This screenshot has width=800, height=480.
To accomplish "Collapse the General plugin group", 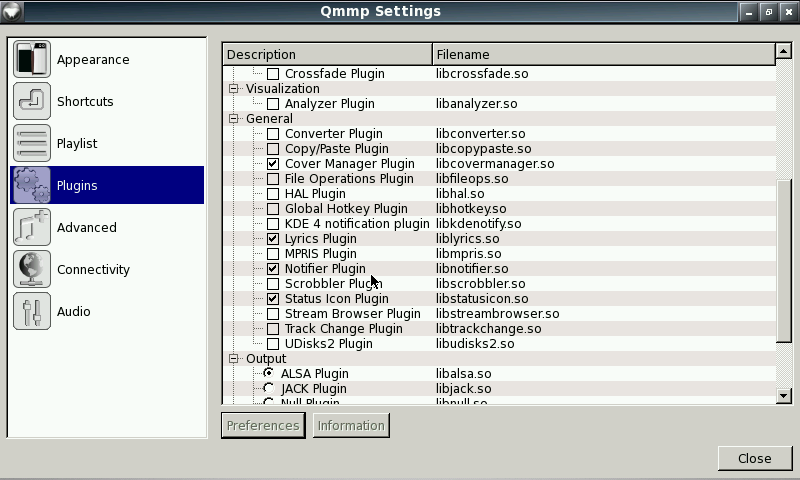I will pyautogui.click(x=234, y=119).
